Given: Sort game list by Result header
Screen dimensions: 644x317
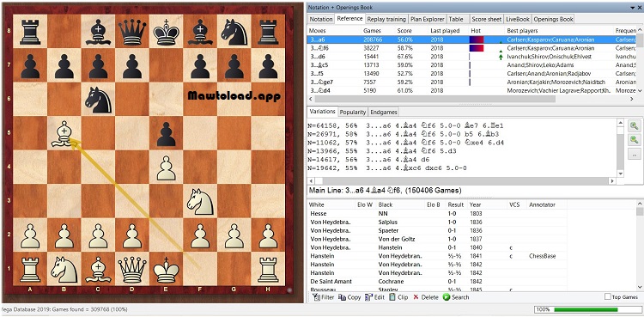Looking at the screenshot, I should tap(455, 204).
